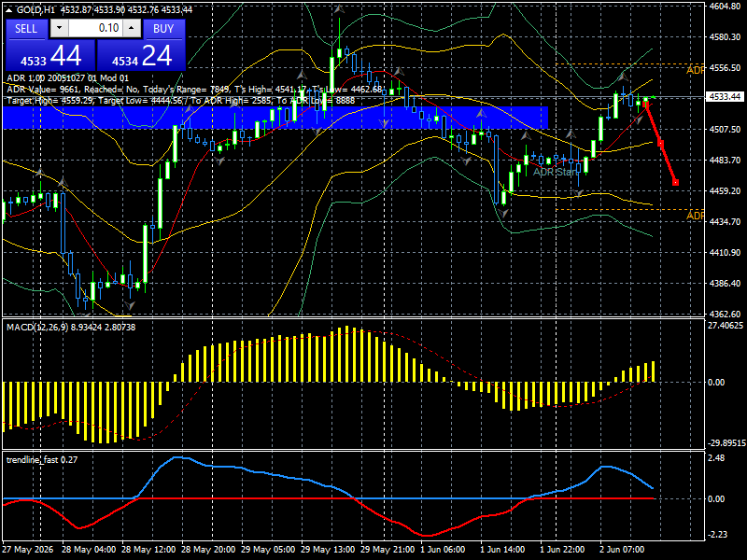The image size is (747, 560).
Task: Decrease lot volume with the down arrow
Action: coord(59,28)
